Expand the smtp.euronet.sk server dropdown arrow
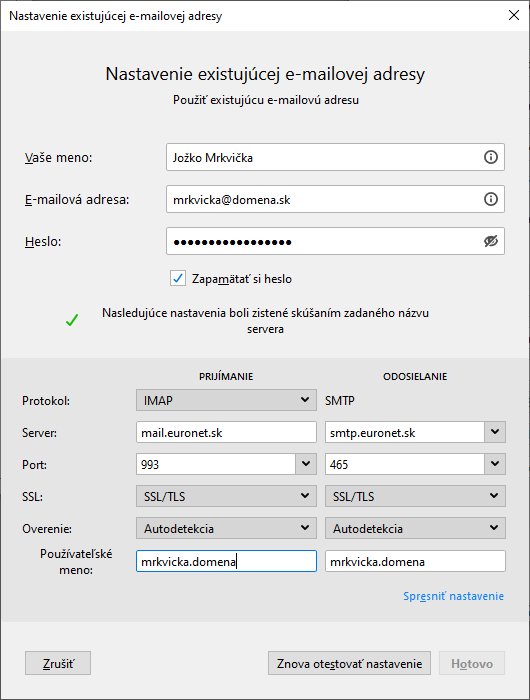 (495, 432)
